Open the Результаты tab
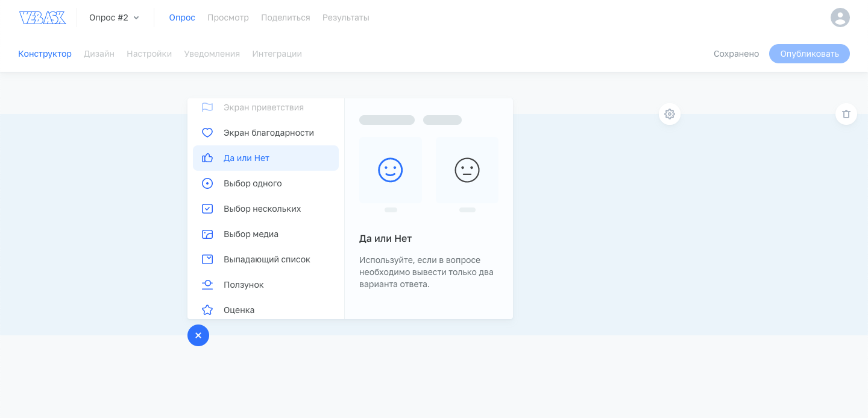The height and width of the screenshot is (418, 868). click(x=345, y=18)
